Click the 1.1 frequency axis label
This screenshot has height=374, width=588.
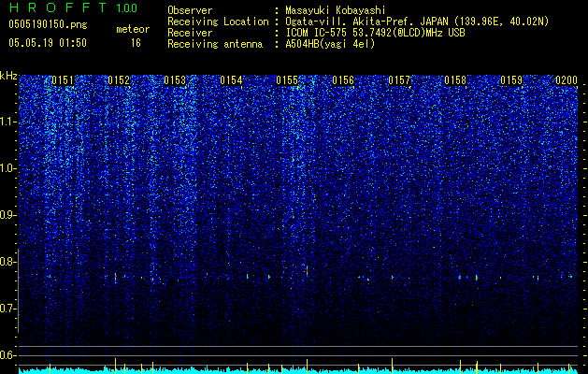(x=8, y=122)
